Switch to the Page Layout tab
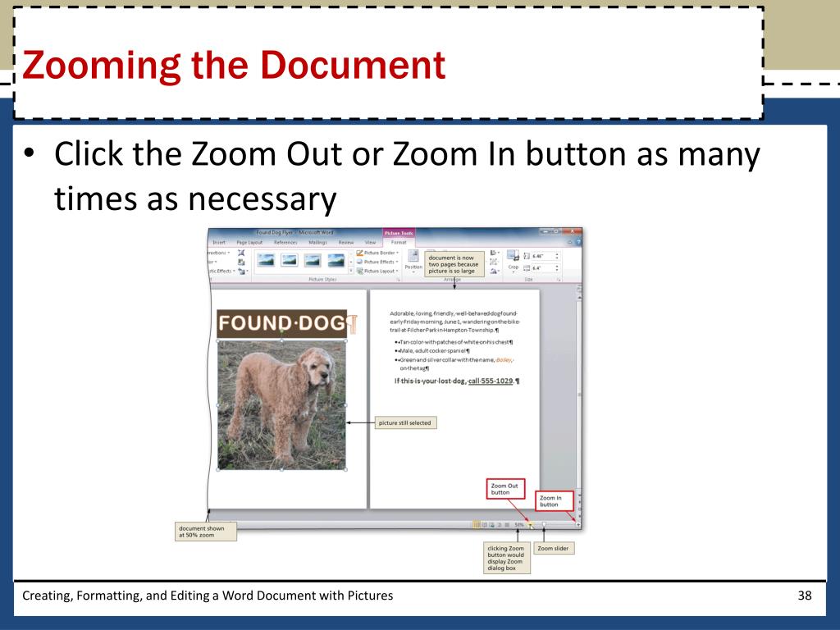 (x=249, y=243)
